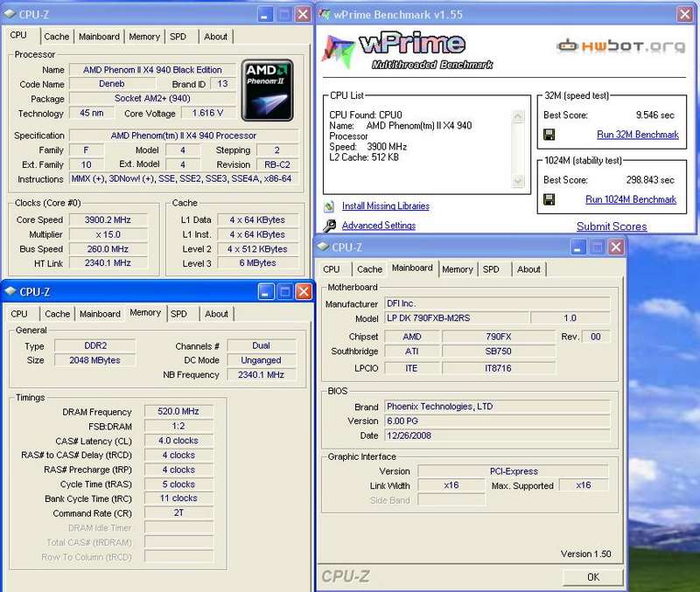Click the Core Voltage 1.616 V value

[208, 114]
